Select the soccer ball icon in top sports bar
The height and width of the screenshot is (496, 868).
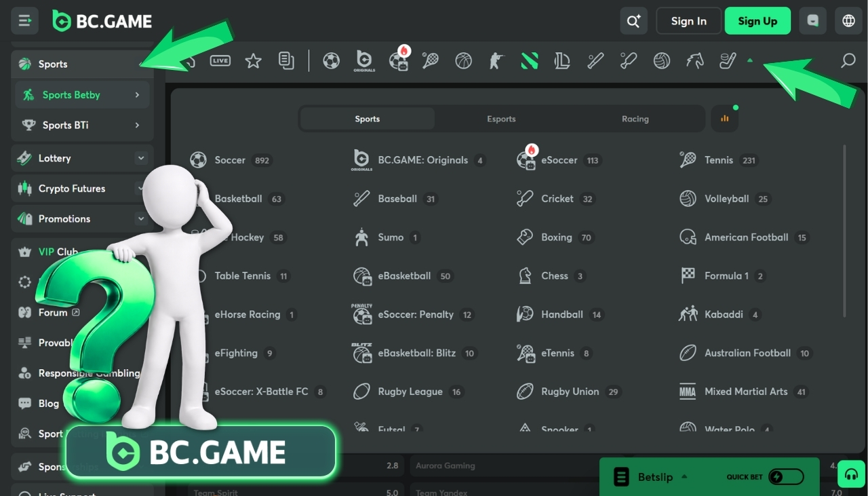click(x=331, y=61)
